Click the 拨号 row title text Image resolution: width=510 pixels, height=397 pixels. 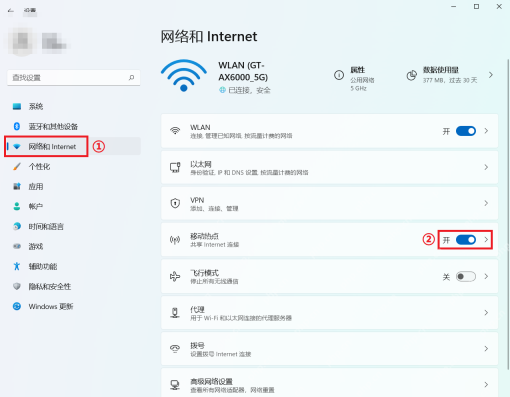point(197,345)
